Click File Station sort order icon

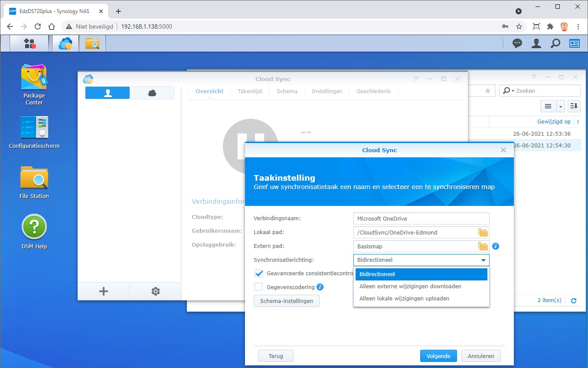click(574, 106)
